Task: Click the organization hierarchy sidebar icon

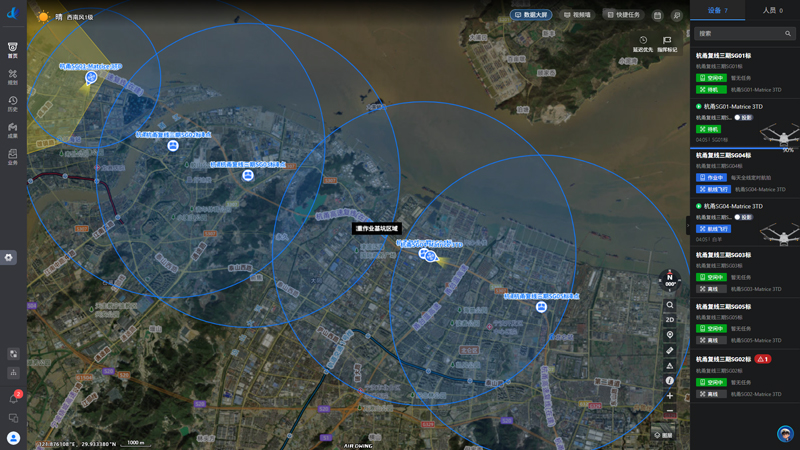Action: coord(13,372)
